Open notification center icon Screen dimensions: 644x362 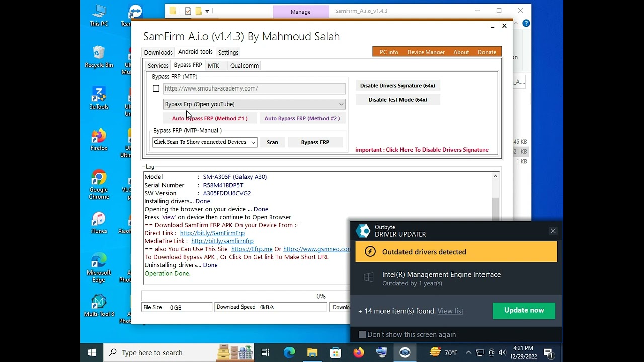pyautogui.click(x=549, y=353)
